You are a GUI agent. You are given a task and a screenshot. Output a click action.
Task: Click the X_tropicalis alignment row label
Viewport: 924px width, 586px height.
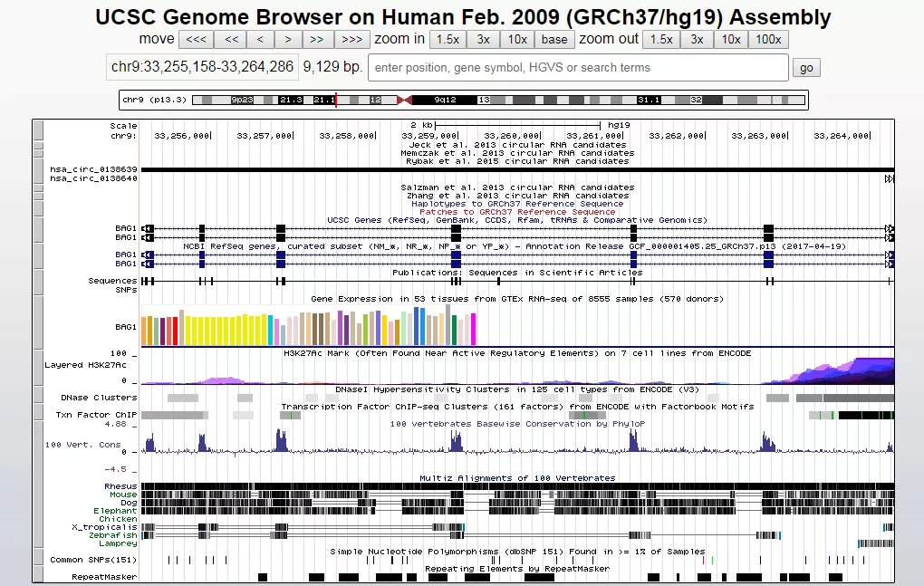coord(104,528)
